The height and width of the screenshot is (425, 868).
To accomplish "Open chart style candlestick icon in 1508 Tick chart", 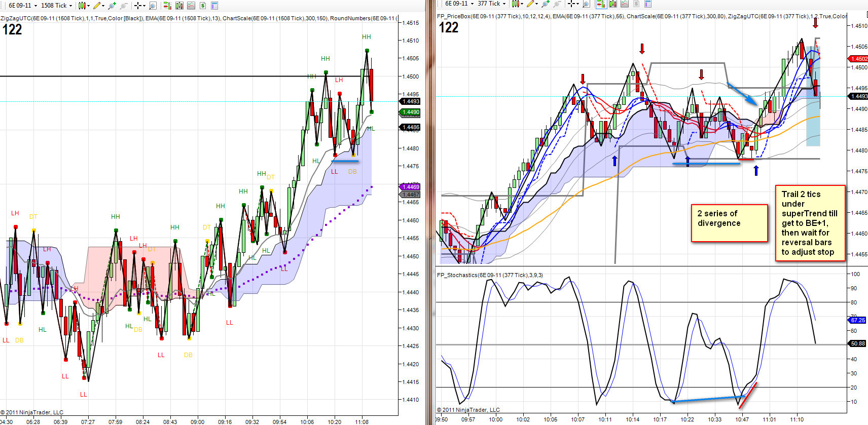I will tap(82, 6).
